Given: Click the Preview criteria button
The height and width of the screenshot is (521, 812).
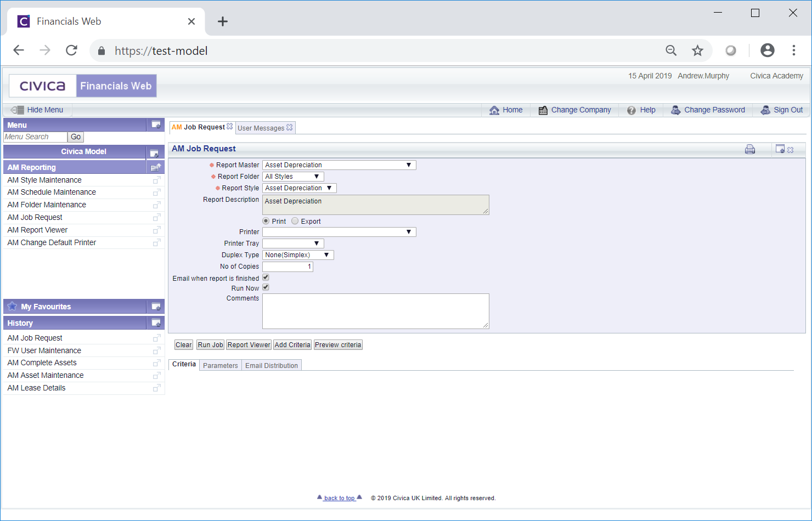Looking at the screenshot, I should click(338, 345).
